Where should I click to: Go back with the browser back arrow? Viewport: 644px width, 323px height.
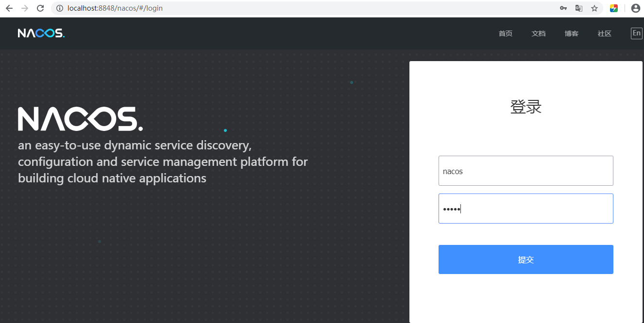(x=9, y=8)
